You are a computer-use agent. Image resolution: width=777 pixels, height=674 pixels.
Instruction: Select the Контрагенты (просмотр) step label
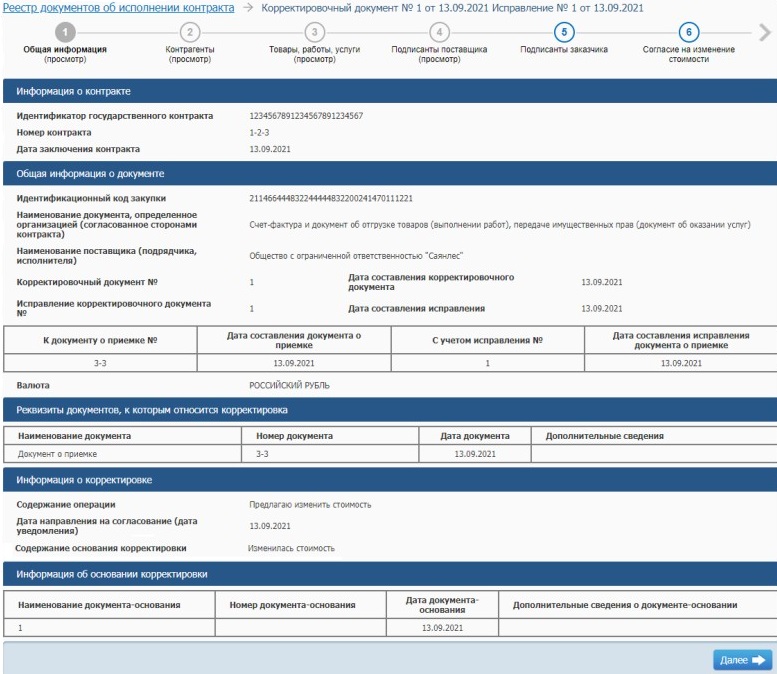[x=190, y=54]
